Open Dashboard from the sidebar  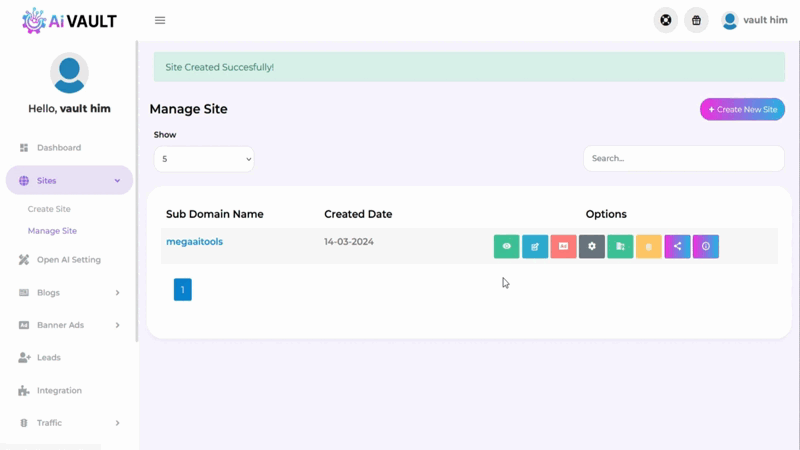(x=59, y=148)
